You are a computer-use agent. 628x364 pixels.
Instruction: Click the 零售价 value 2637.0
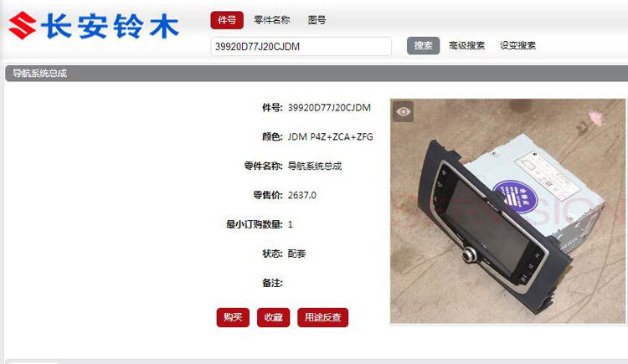tap(302, 196)
